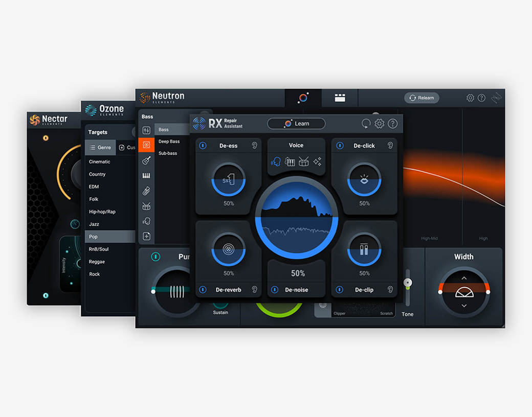
Task: Select the mixer sliders icon in Neutron sidebar
Action: pyautogui.click(x=147, y=130)
